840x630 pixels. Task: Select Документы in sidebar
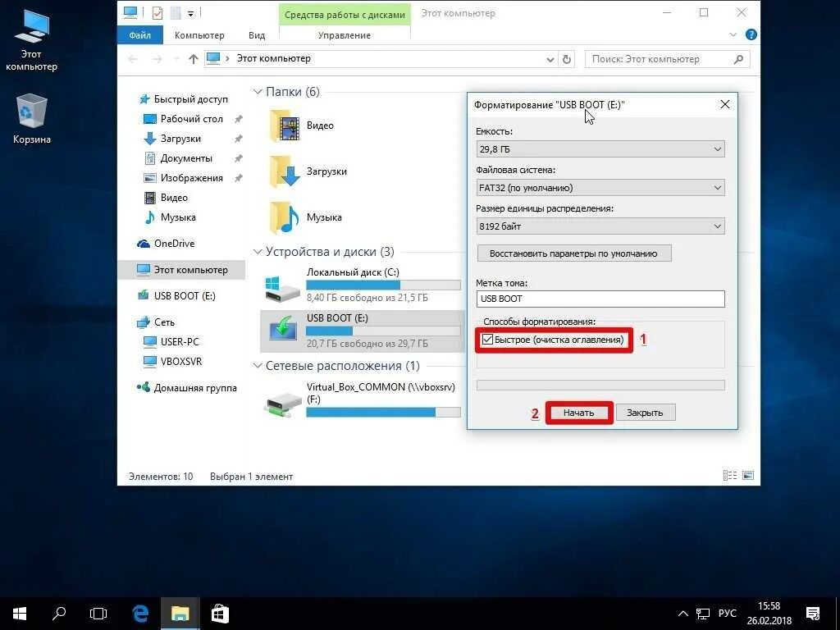180,158
